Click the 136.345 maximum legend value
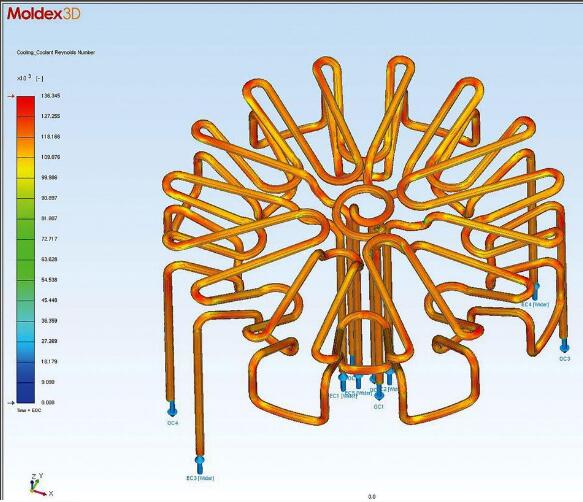This screenshot has height=502, width=583. coord(51,96)
